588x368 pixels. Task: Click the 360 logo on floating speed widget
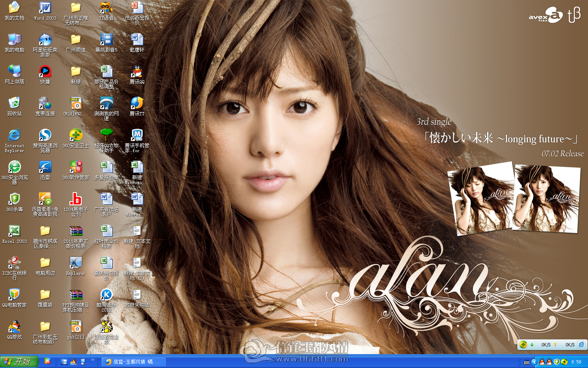pyautogui.click(x=523, y=345)
